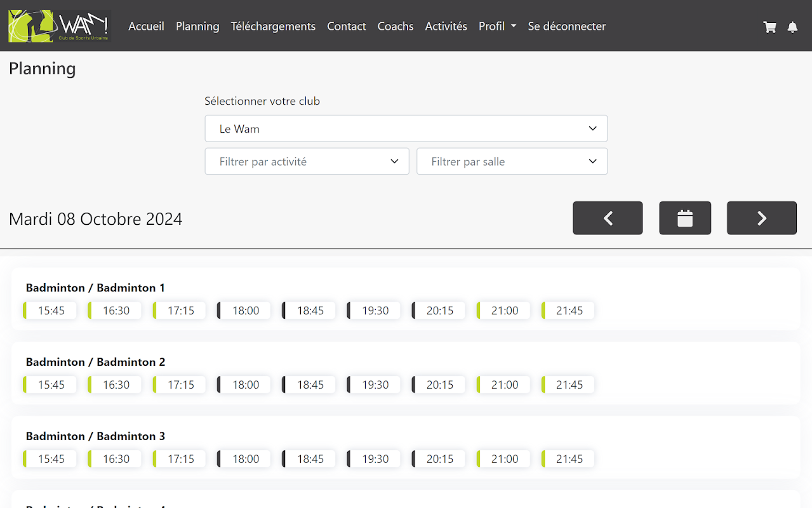Book 19:30 on Badminton 2
Screen dimensions: 812x508
coord(373,385)
